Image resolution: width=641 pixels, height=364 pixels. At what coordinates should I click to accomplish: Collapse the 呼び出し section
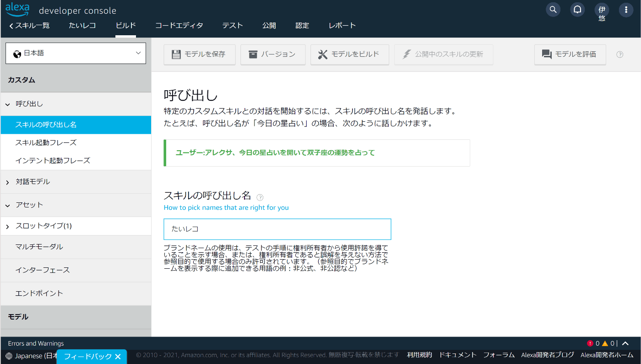point(76,104)
